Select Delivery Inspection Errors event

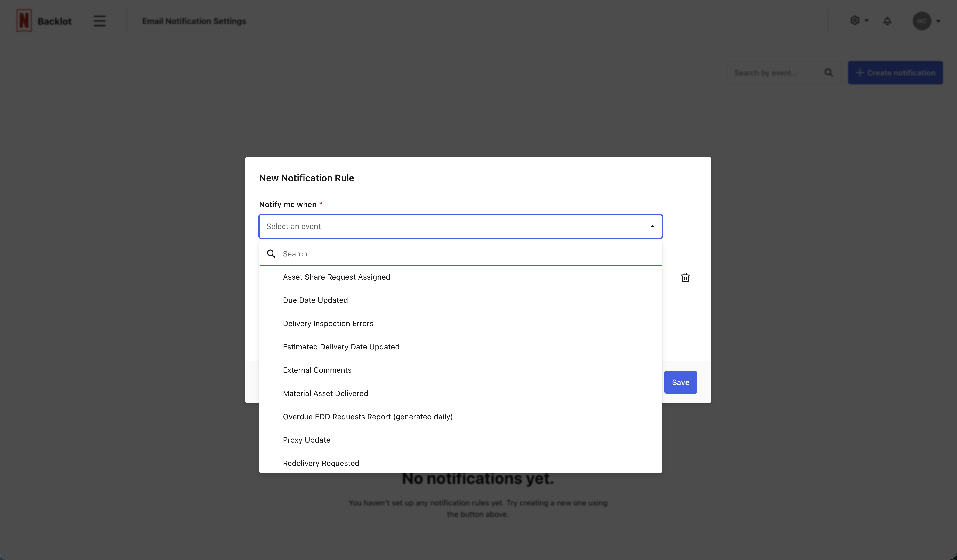(328, 324)
